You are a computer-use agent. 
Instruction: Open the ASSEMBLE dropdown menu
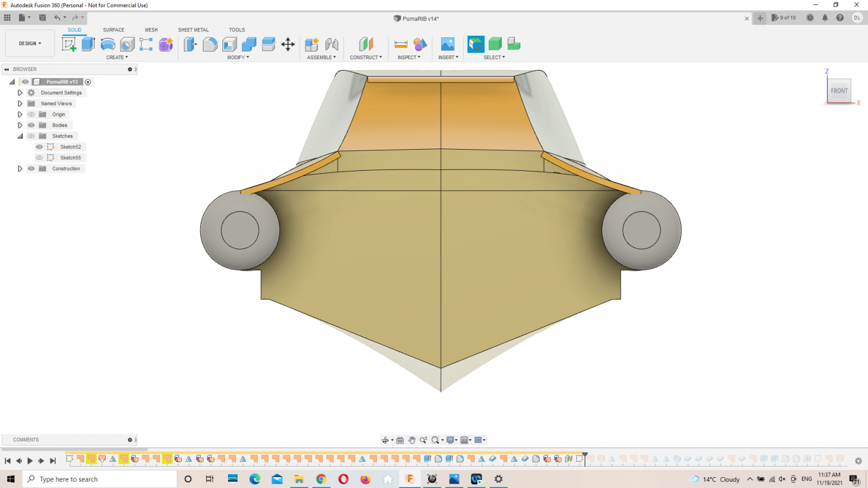(322, 57)
